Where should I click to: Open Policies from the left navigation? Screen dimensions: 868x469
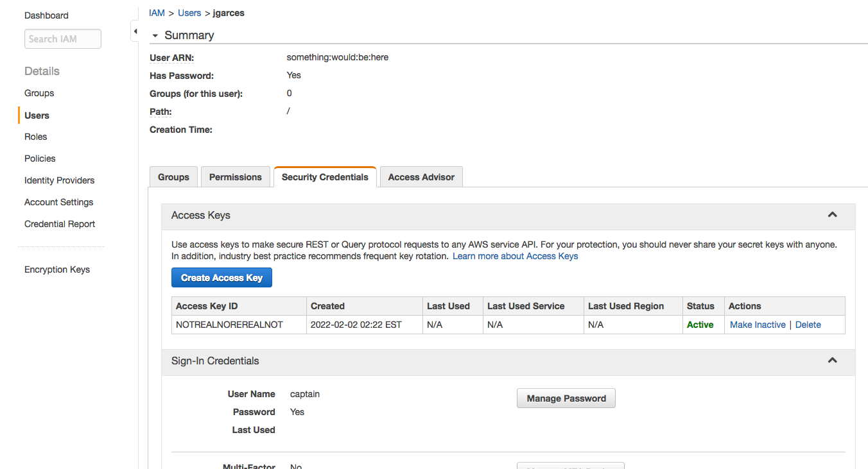[x=40, y=158]
